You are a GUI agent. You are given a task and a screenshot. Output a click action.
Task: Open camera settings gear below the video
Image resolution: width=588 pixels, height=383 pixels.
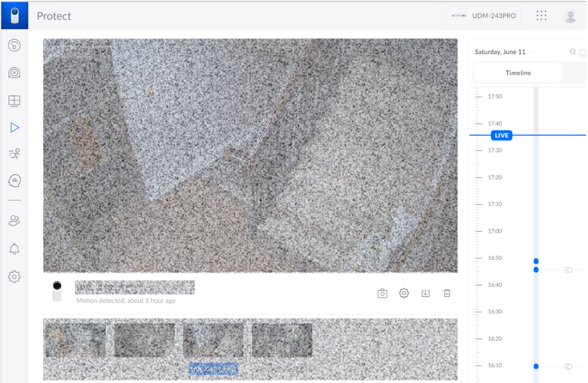pyautogui.click(x=404, y=293)
